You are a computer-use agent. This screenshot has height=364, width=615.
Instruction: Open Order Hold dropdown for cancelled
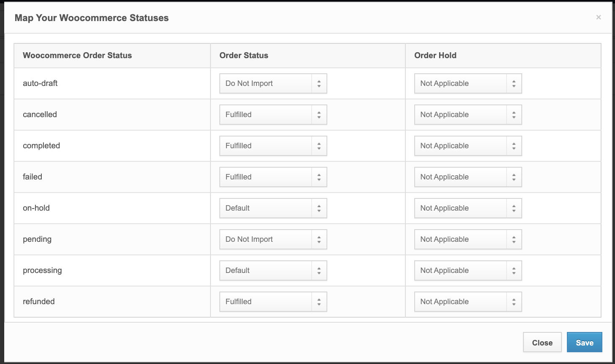[468, 115]
